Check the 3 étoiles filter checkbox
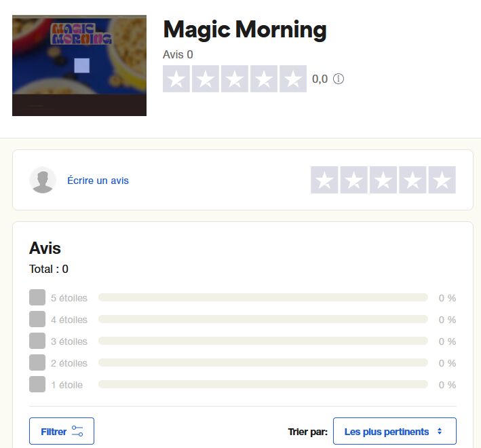 click(x=37, y=341)
